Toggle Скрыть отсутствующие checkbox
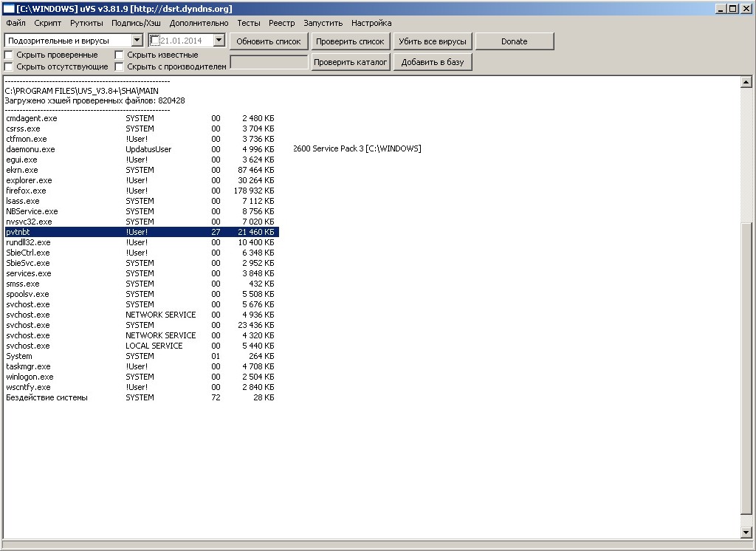The width and height of the screenshot is (756, 551). coord(8,66)
